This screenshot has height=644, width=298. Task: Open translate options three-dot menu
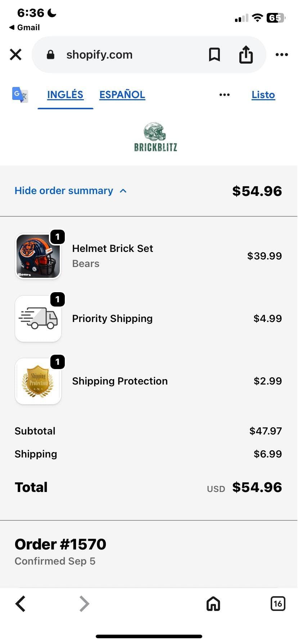(x=224, y=95)
